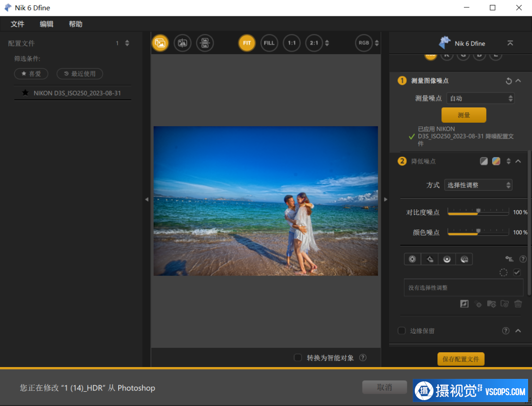Select the single image preview mode icon
Viewport: 532px width, 406px height.
point(160,43)
